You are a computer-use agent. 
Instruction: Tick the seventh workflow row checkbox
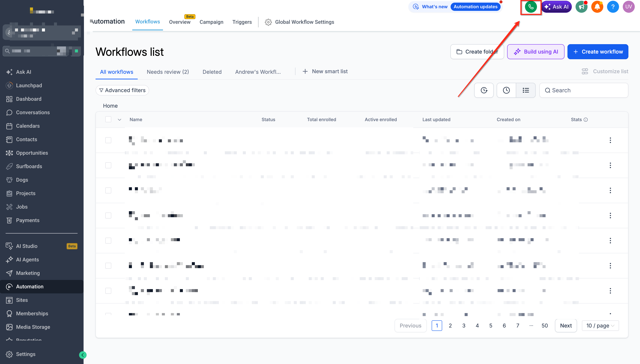108,291
